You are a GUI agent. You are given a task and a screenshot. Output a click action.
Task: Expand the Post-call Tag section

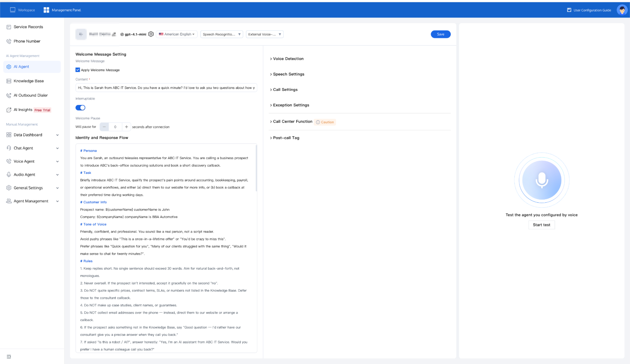[284, 138]
